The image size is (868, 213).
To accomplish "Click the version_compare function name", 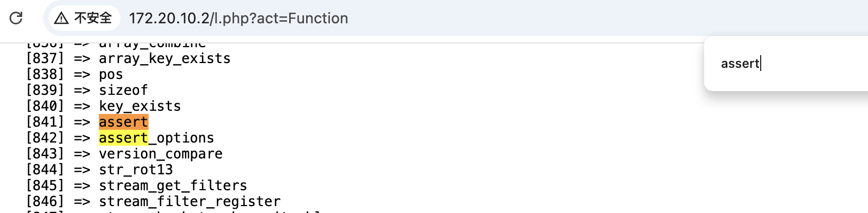I will coord(160,154).
